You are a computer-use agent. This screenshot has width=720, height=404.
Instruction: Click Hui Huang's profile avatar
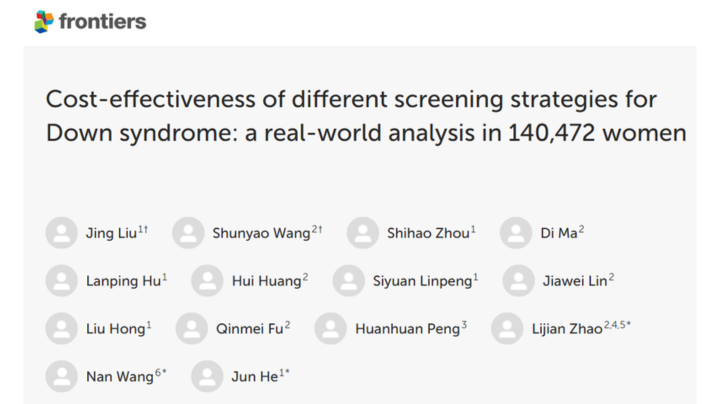pos(208,281)
